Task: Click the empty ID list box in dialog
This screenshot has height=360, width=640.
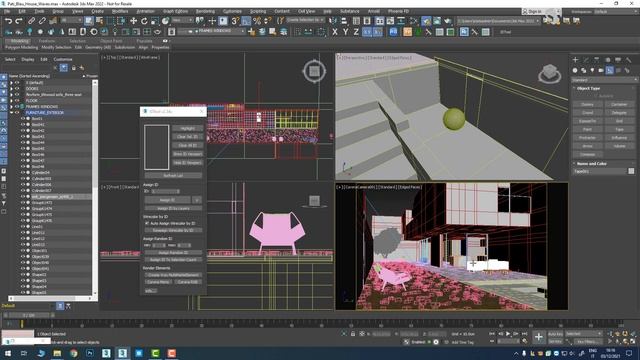Action: 156,147
